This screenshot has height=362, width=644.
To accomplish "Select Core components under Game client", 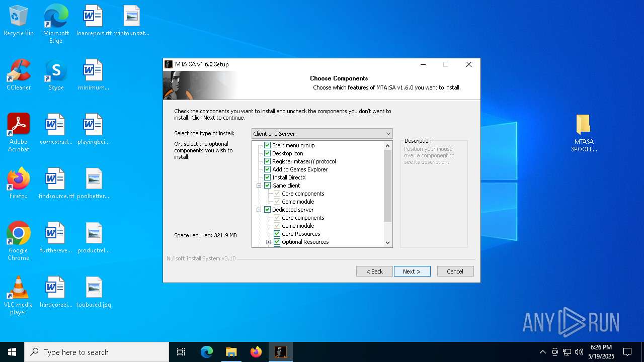I will pyautogui.click(x=303, y=194).
